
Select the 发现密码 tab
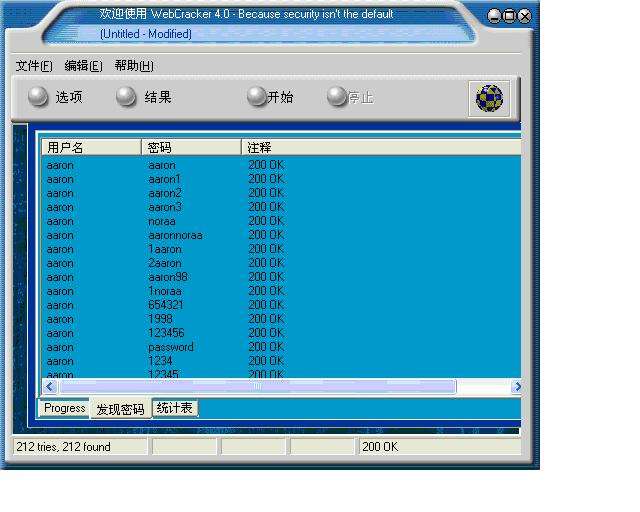pyautogui.click(x=120, y=409)
